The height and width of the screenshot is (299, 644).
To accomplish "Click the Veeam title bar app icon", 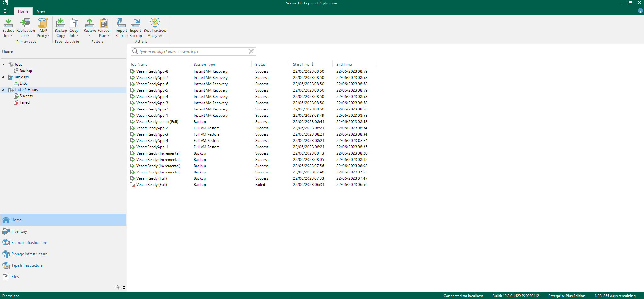I will (5, 3).
